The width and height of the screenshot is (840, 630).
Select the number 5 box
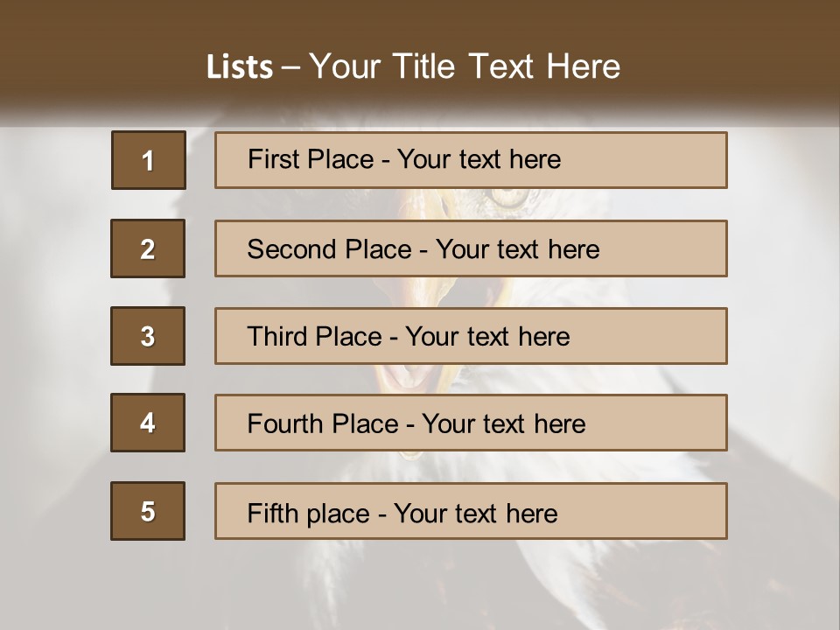(x=148, y=511)
